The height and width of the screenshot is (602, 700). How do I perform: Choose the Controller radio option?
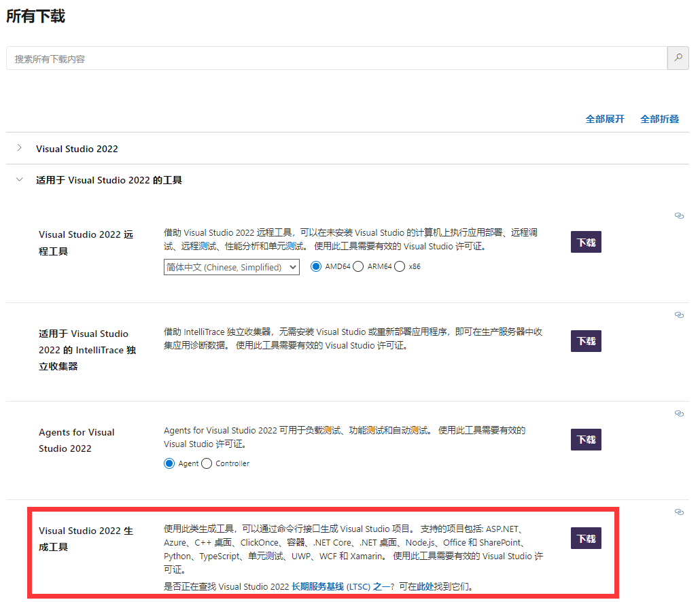(x=206, y=463)
